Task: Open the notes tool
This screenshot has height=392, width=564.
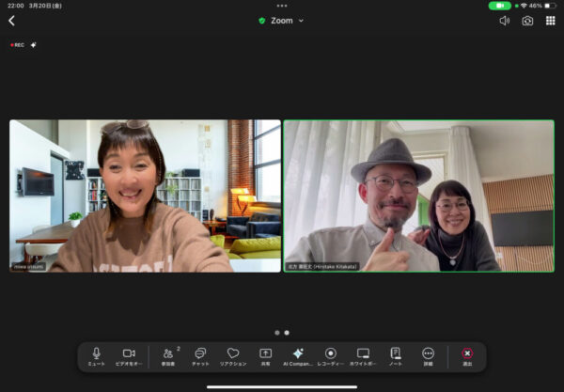Action: pos(396,354)
